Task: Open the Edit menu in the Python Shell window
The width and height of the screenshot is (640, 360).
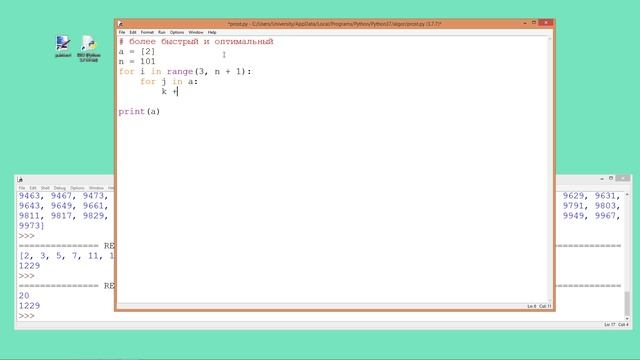Action: pos(33,188)
